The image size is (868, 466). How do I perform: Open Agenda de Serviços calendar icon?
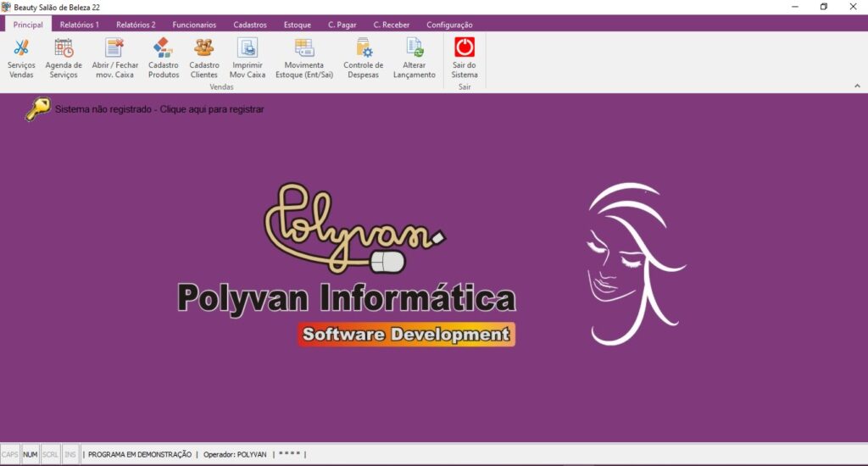64,47
